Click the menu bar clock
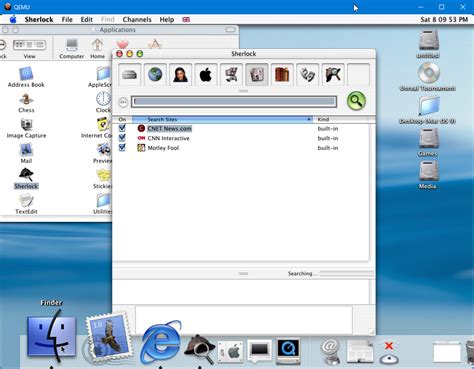474x369 pixels. (x=444, y=19)
